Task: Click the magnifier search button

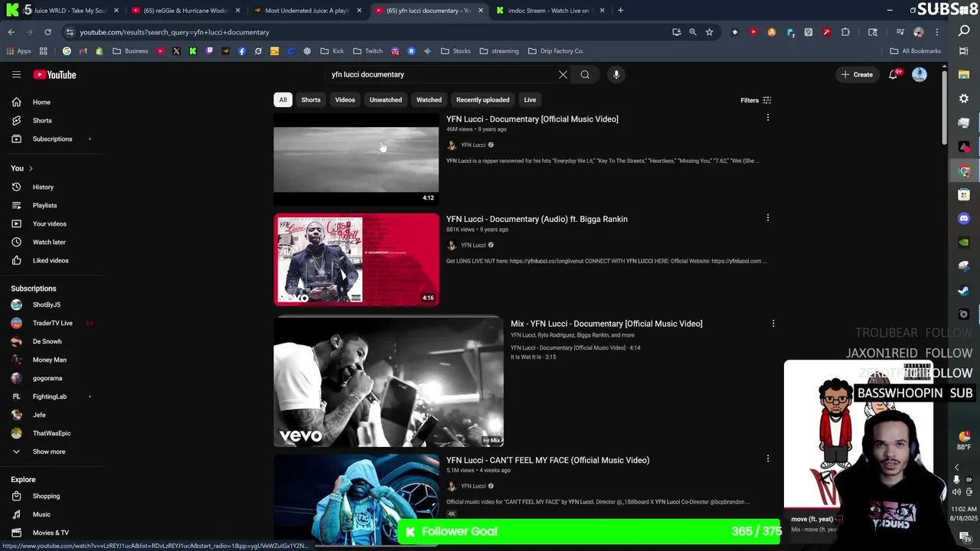Action: pos(585,74)
